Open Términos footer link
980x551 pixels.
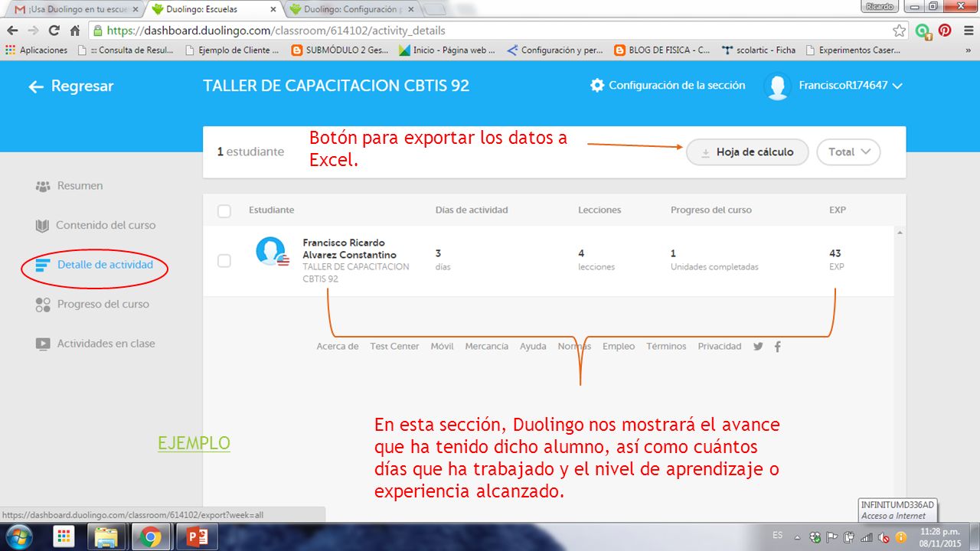pos(666,347)
